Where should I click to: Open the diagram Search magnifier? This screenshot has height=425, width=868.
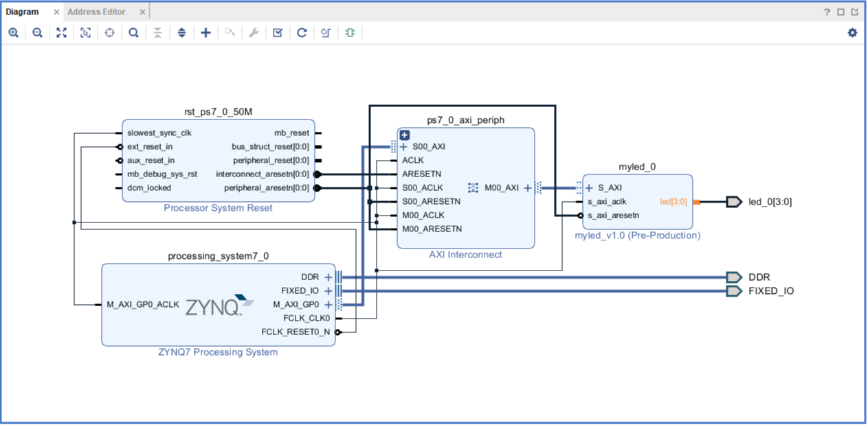click(133, 32)
